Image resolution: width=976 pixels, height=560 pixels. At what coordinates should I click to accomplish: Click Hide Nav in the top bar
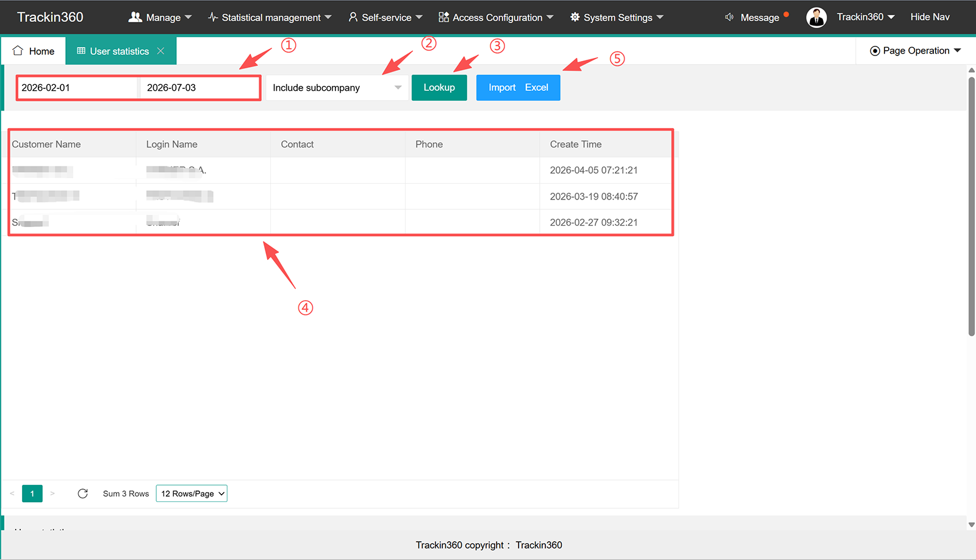(x=930, y=17)
